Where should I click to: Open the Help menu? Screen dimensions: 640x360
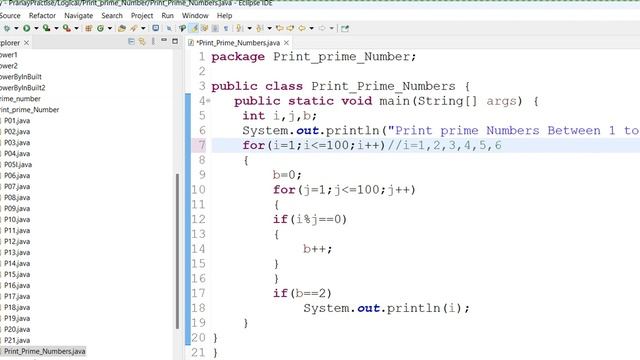[x=224, y=16]
